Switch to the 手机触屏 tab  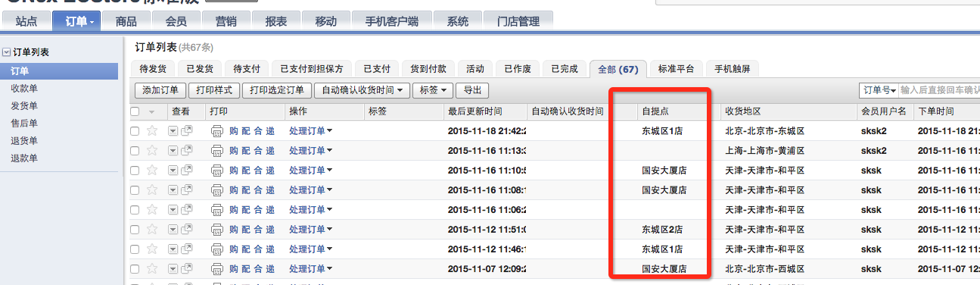click(x=733, y=69)
